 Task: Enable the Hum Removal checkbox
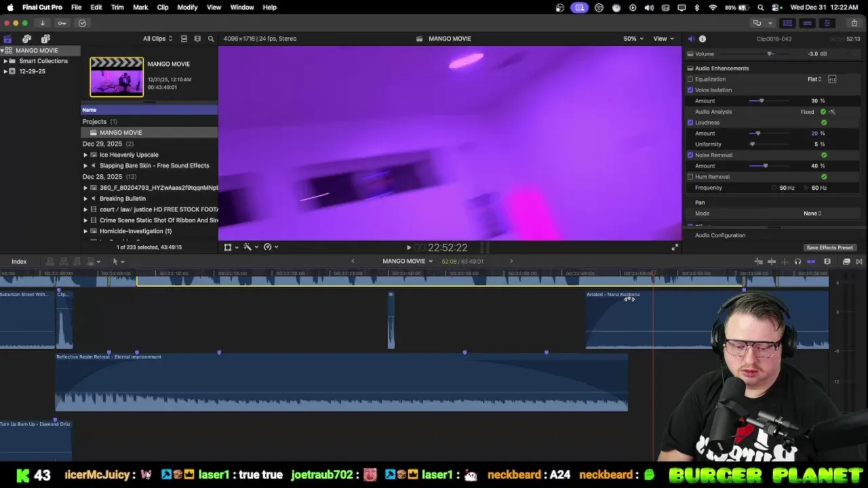tap(690, 177)
